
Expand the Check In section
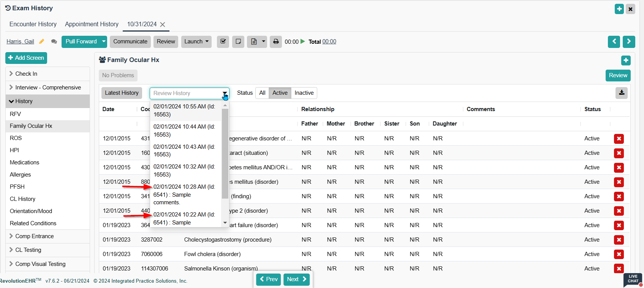click(x=26, y=74)
